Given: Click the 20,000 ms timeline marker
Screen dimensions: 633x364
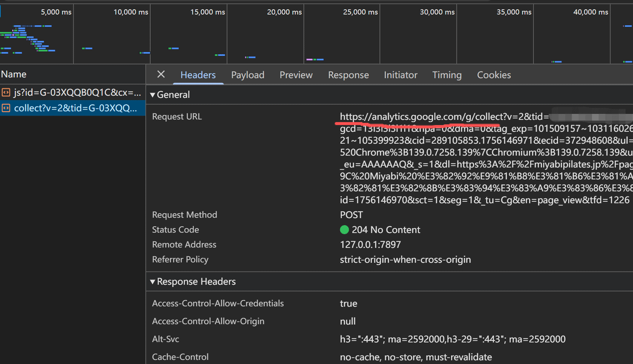Looking at the screenshot, I should click(x=284, y=12).
